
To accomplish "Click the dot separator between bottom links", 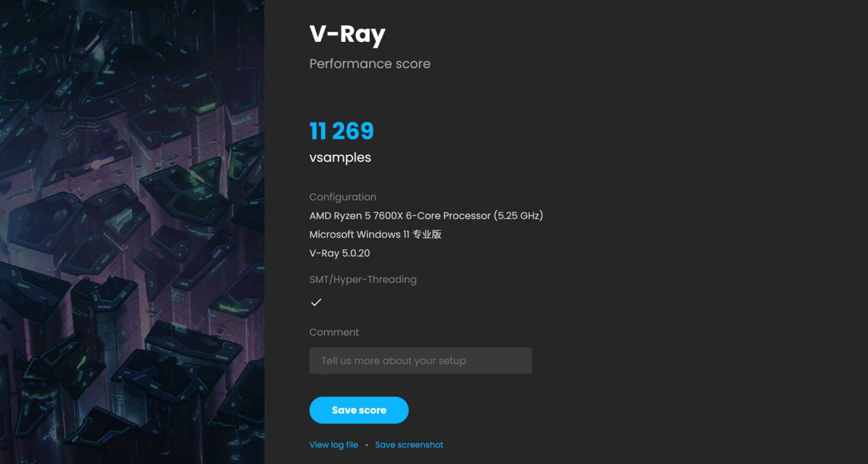I will coord(367,445).
